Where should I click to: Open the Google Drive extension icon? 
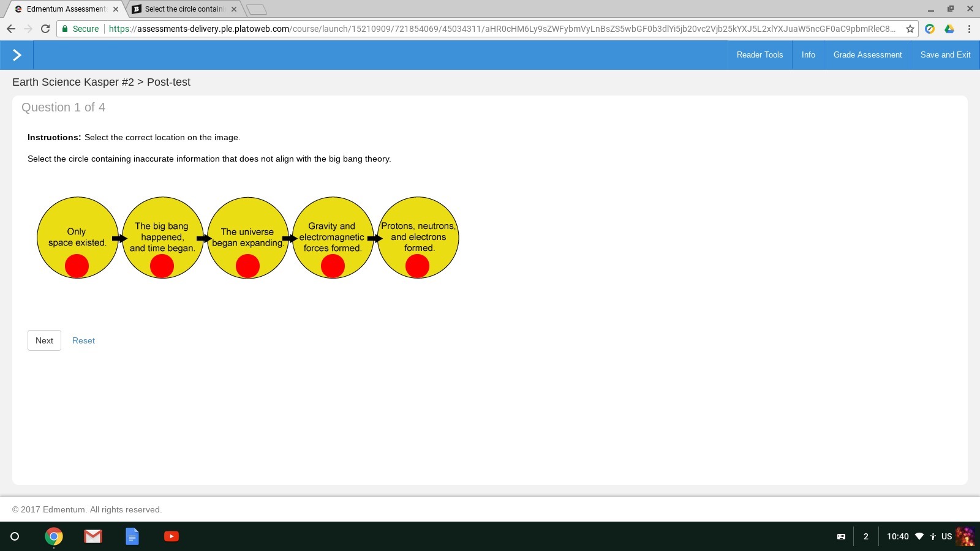[x=949, y=29]
